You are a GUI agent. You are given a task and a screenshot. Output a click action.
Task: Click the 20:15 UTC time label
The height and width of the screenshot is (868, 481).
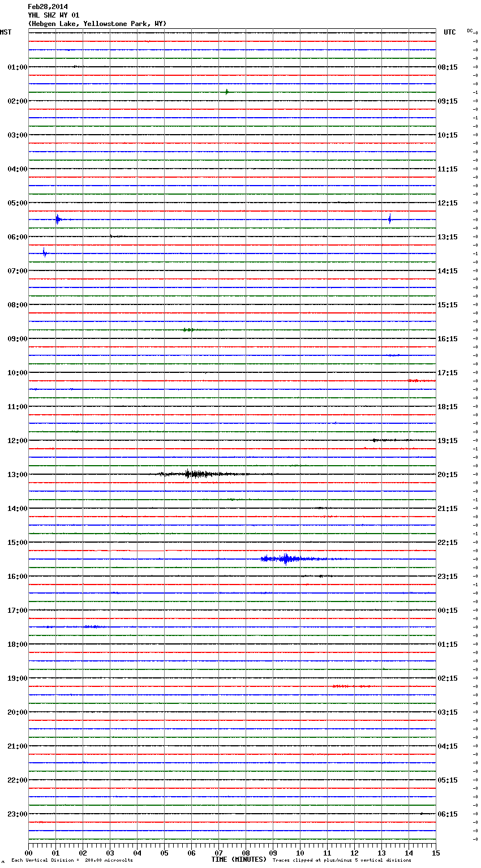[447, 475]
